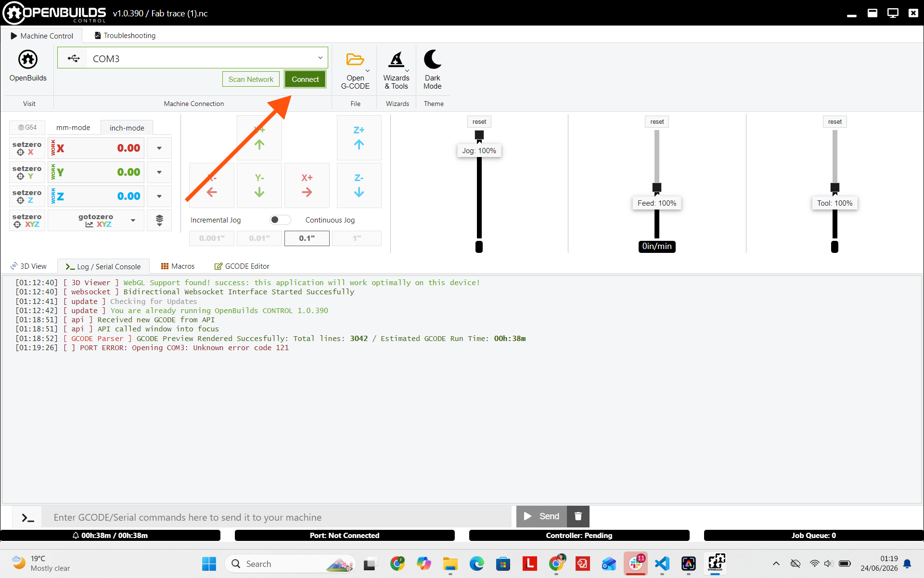Open Machine Control tab
Screen dimensions: 924x578
[42, 36]
